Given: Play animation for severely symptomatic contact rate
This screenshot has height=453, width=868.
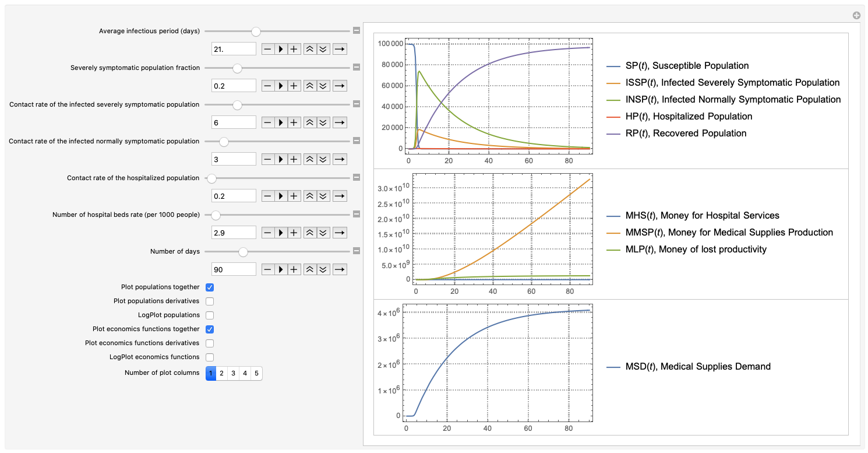Looking at the screenshot, I should click(281, 123).
